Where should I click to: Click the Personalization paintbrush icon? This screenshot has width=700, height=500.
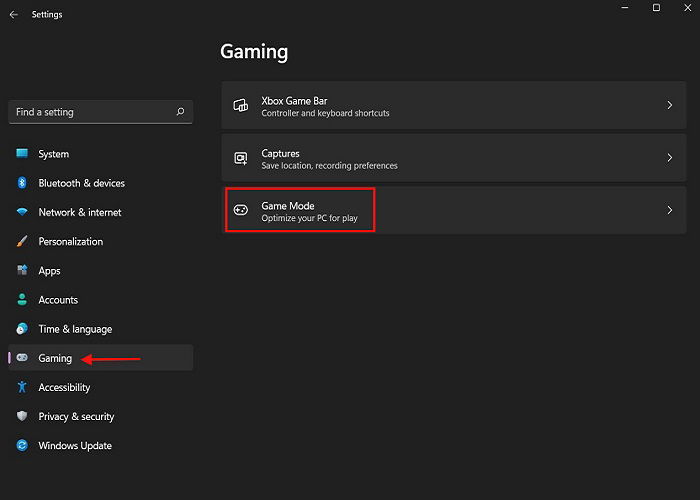click(x=22, y=241)
